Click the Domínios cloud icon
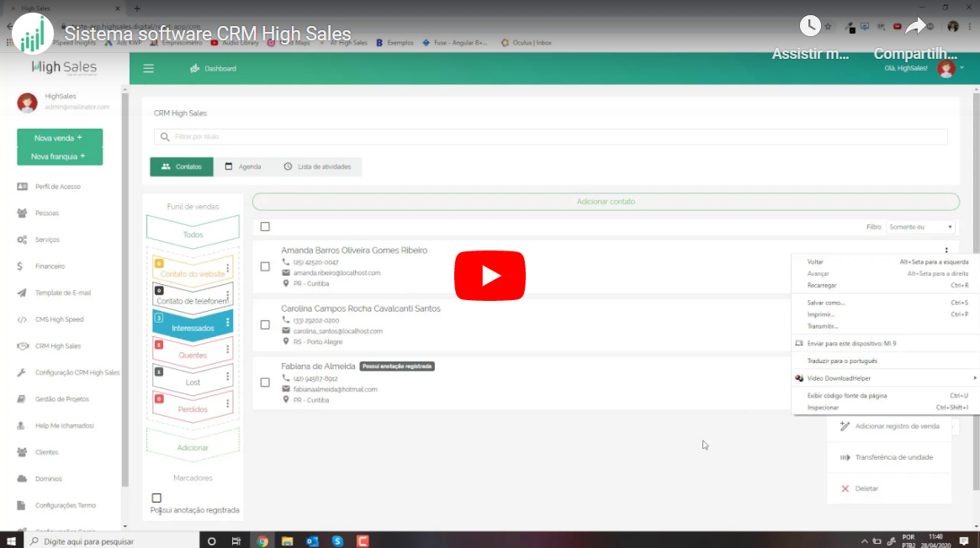The image size is (980, 548). pos(22,479)
